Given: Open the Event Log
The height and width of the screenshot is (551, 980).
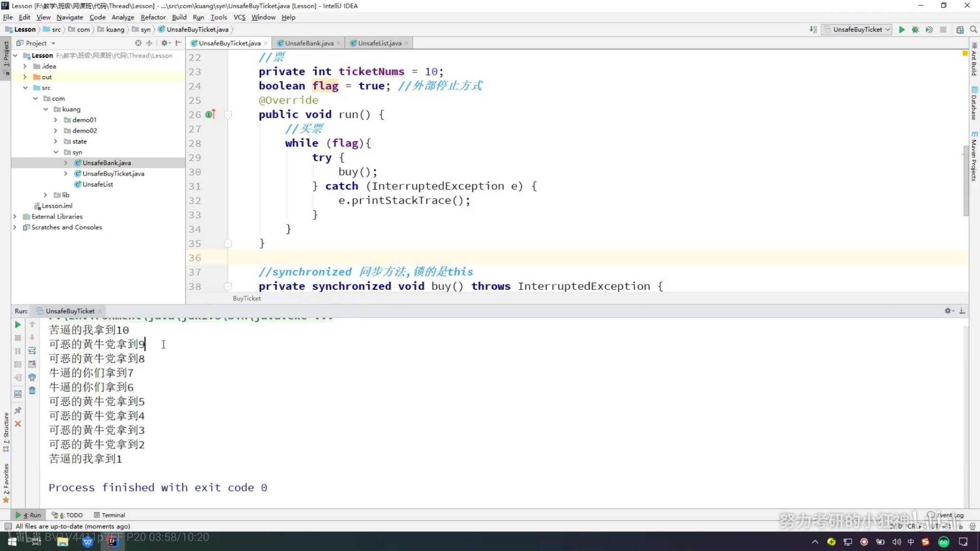Looking at the screenshot, I should 946,515.
